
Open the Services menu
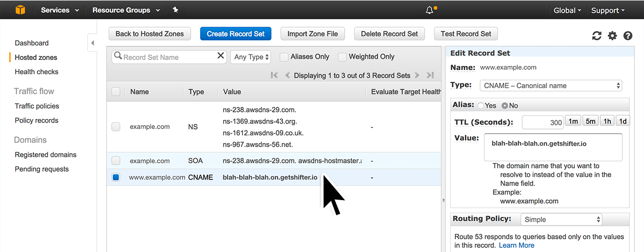pyautogui.click(x=60, y=10)
